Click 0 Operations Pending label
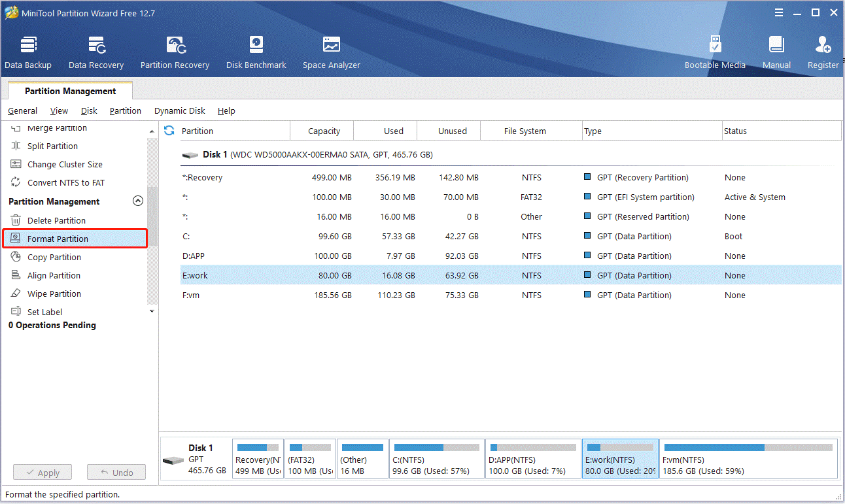This screenshot has height=504, width=845. pos(52,326)
